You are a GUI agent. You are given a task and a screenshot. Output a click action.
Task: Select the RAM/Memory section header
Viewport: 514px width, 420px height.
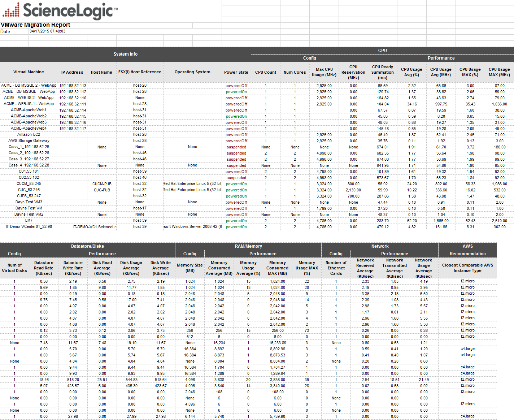(248, 246)
